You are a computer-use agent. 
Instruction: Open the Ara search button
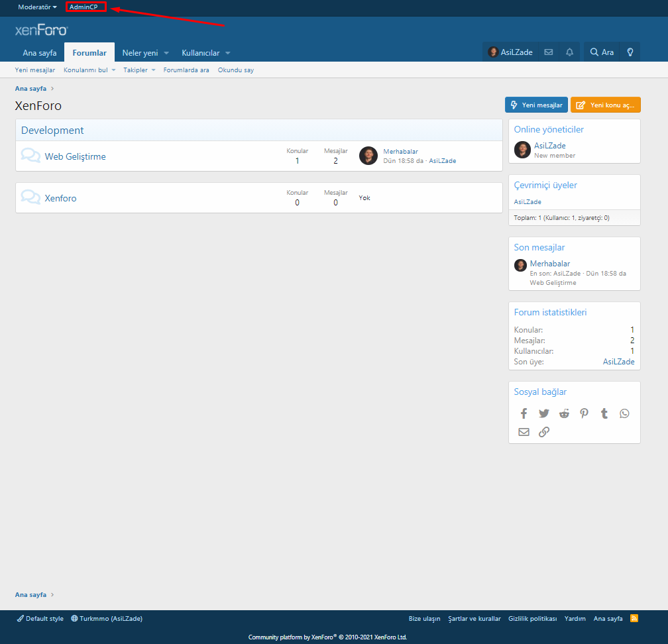click(x=602, y=52)
